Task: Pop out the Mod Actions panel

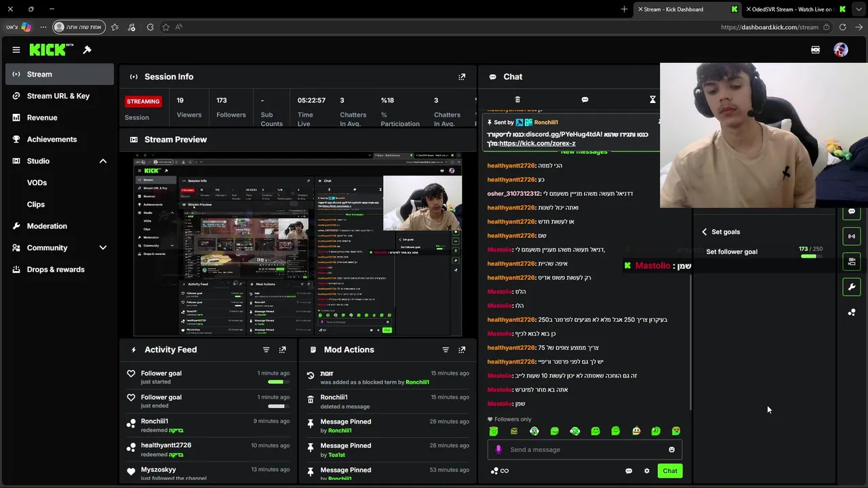Action: click(x=462, y=350)
